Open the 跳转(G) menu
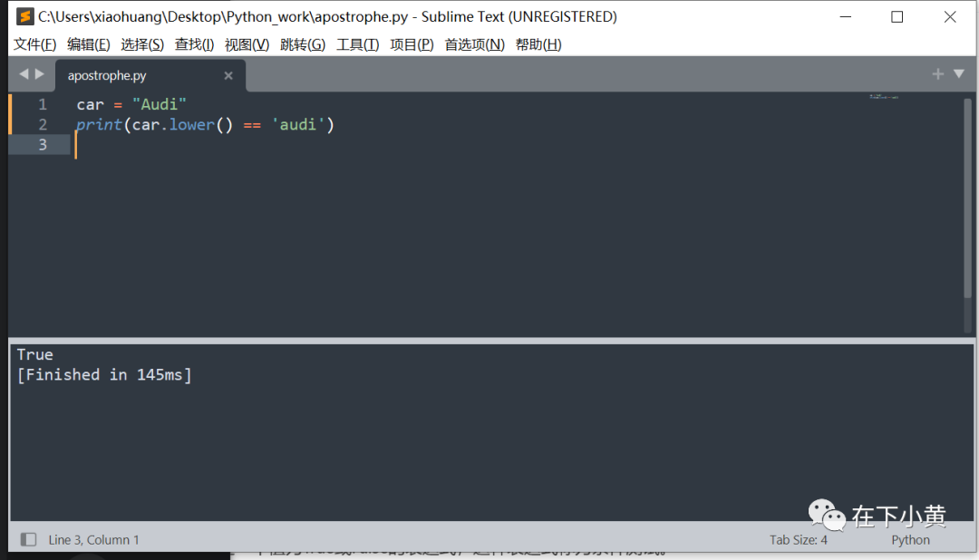 click(303, 44)
